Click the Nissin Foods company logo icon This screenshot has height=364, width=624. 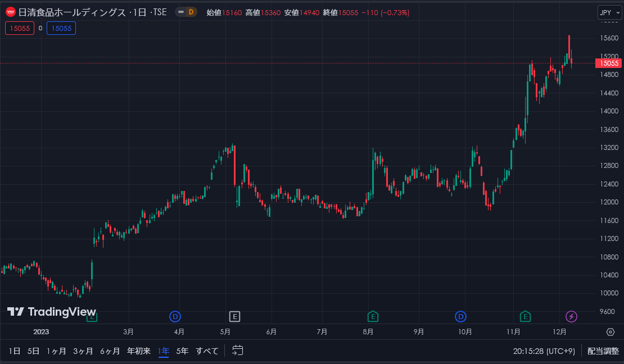tap(11, 12)
